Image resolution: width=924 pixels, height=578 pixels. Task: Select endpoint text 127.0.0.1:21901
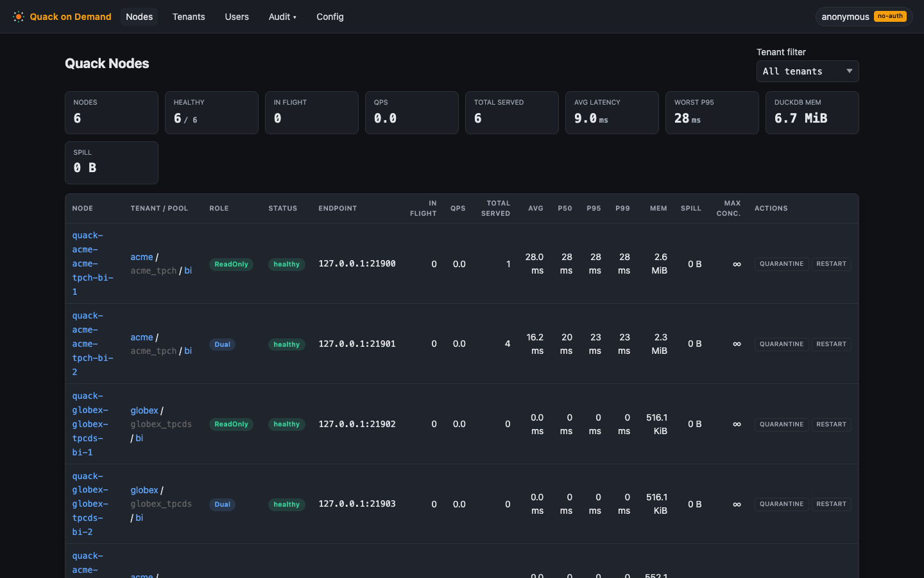click(357, 344)
